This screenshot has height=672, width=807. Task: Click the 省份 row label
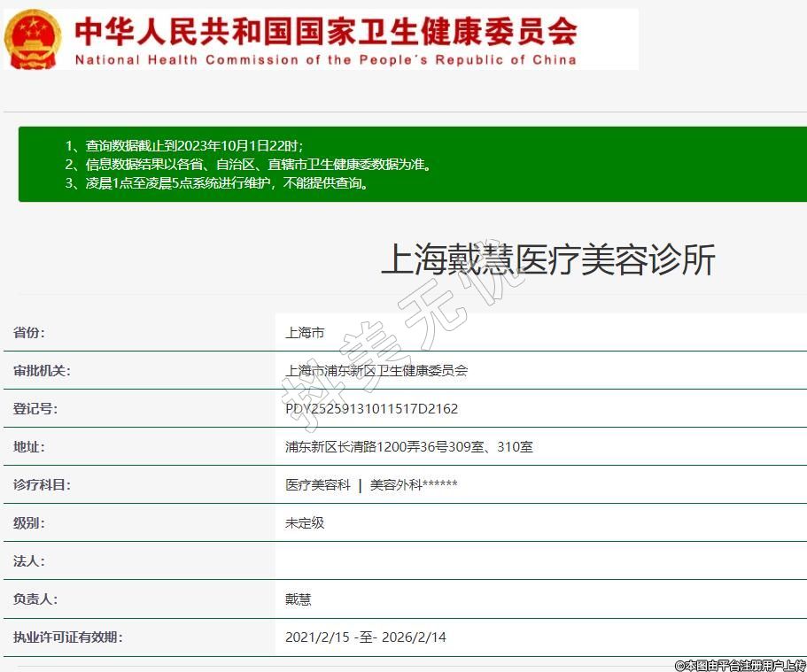28,333
